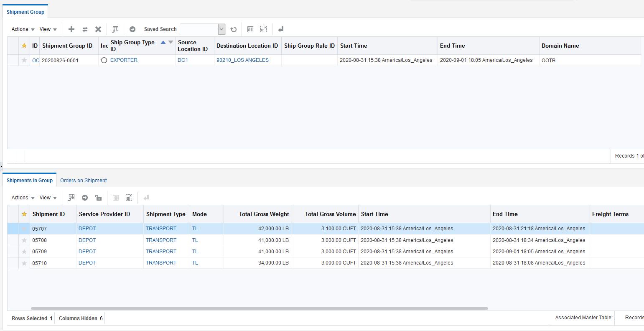Toggle favorite star for shipment group 20200826-0001
Viewport: 644px width, 331px height.
pos(24,60)
